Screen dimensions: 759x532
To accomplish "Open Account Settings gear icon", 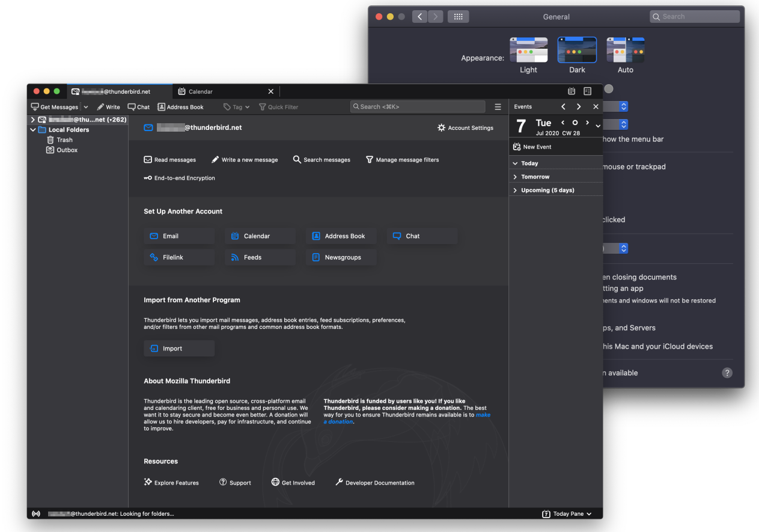I will click(442, 128).
